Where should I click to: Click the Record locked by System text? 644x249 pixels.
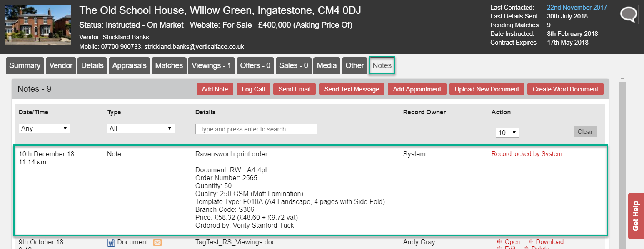[x=527, y=154]
